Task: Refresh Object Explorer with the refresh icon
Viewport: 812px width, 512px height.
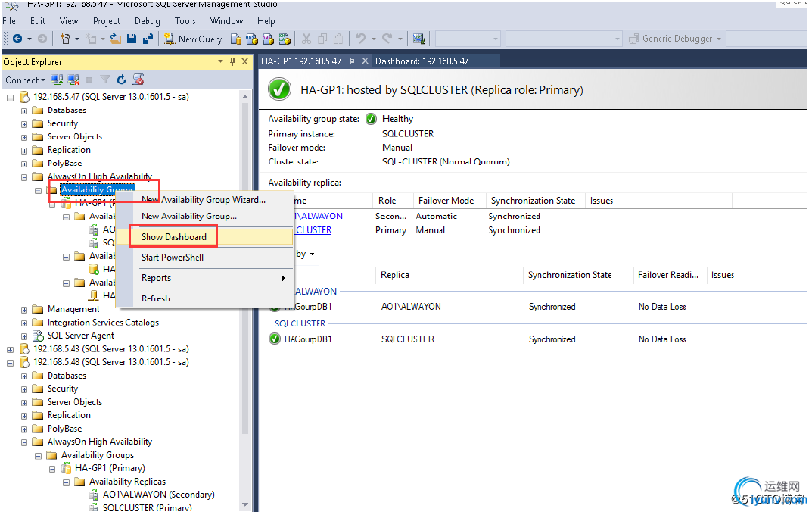Action: pyautogui.click(x=121, y=80)
